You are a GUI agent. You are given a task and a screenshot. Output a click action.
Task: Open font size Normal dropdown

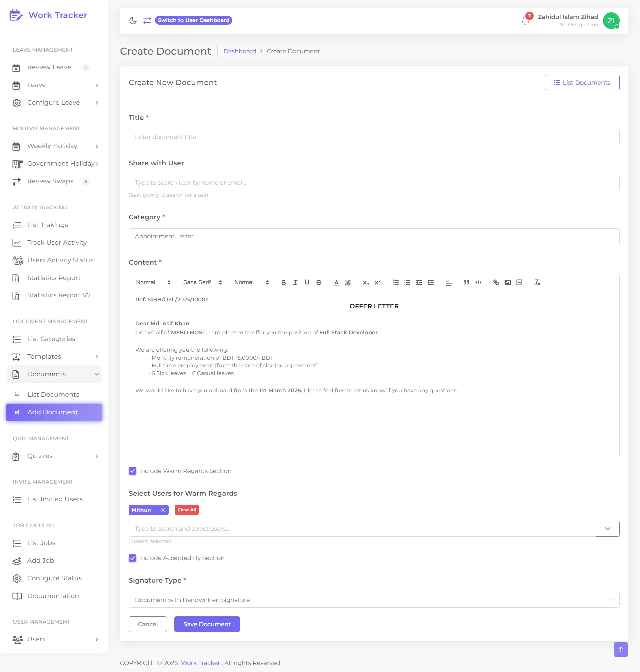[251, 282]
